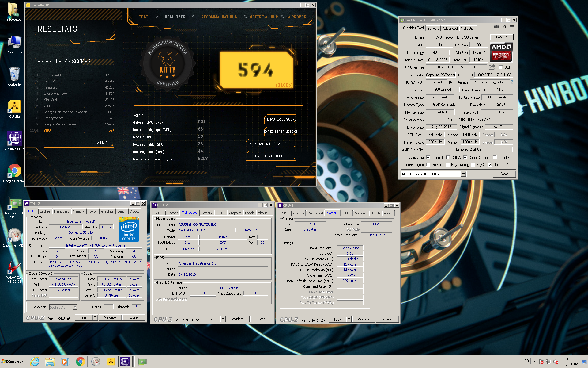
Task: Click the taskbar clock showing 15:45
Action: pos(571,361)
